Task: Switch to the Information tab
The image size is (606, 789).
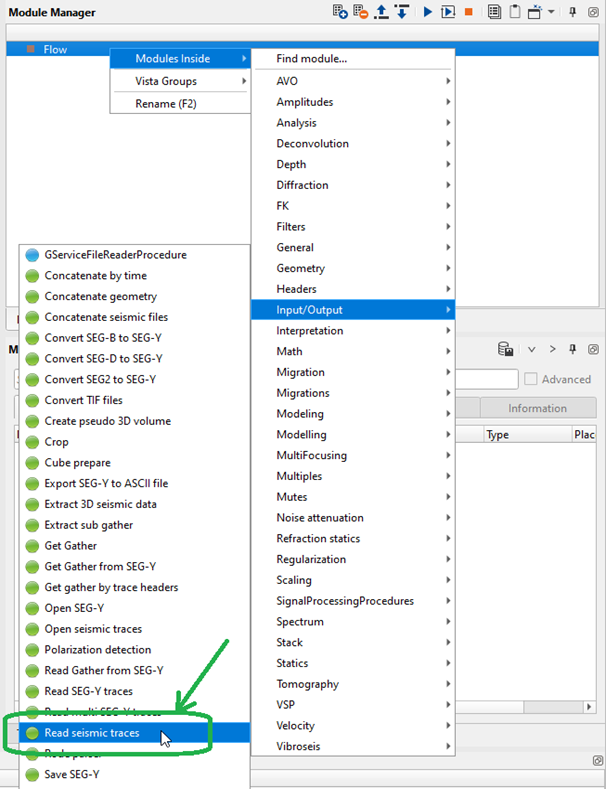Action: coord(538,408)
